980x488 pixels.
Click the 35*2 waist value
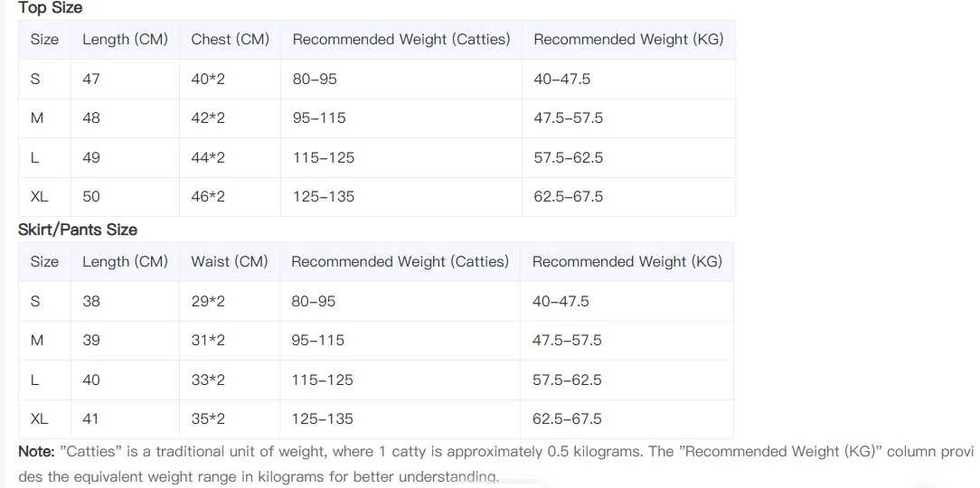(208, 418)
